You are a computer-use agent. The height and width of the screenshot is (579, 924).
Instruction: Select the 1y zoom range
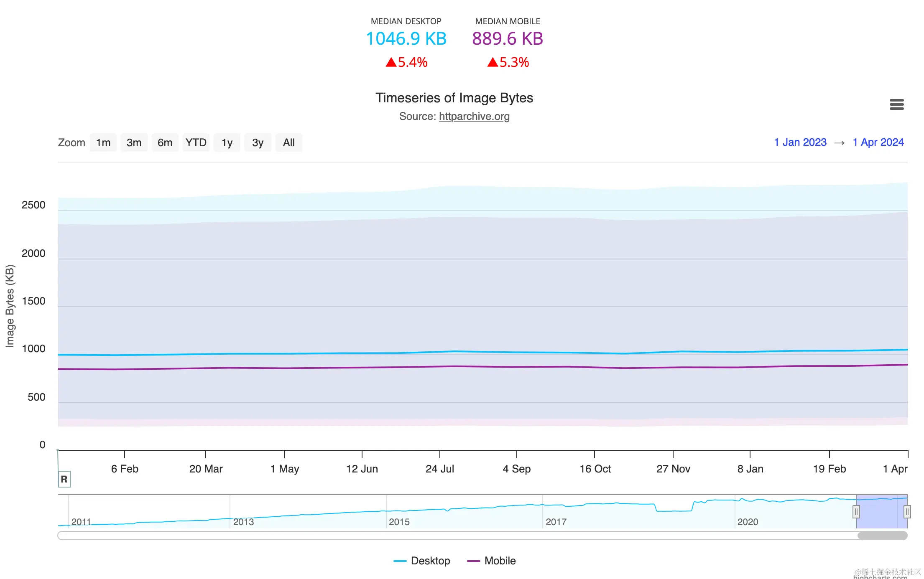click(x=227, y=143)
